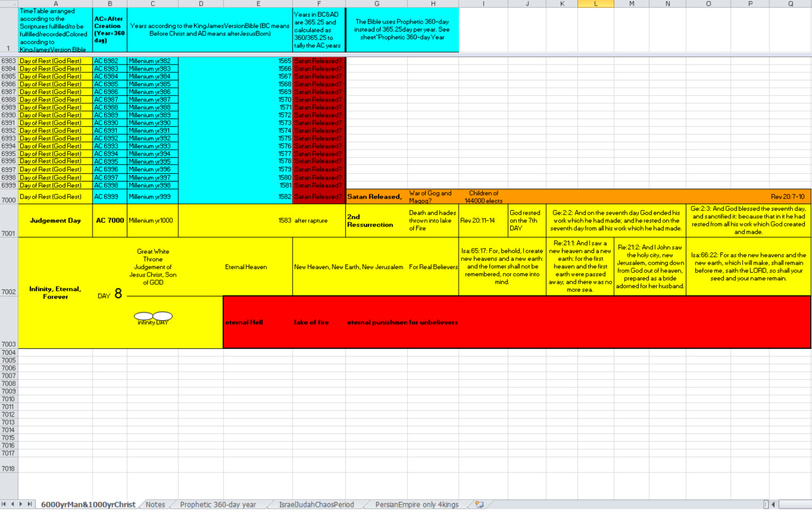Select row header 7010
This screenshot has width=812, height=512.
tap(9, 399)
